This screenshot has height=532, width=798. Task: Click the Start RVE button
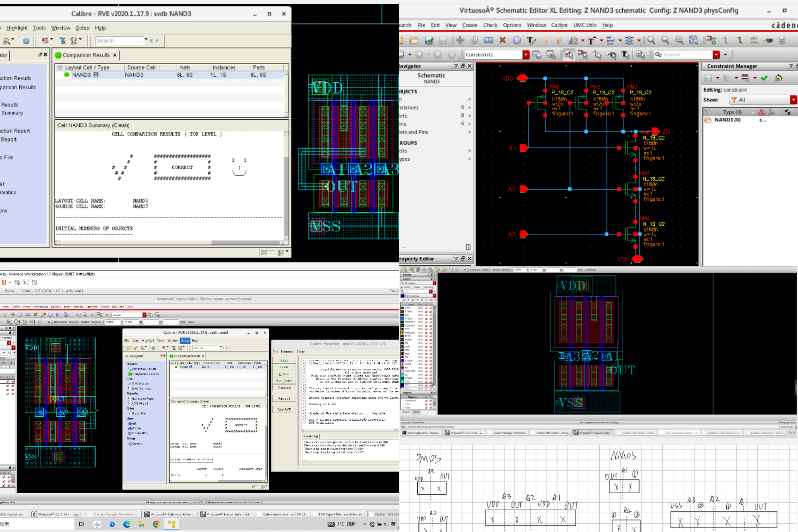(x=284, y=409)
